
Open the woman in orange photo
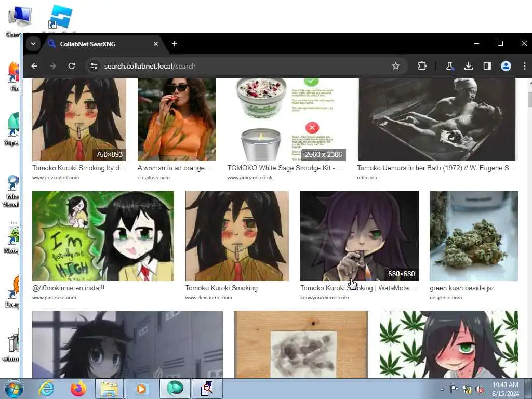pyautogui.click(x=177, y=119)
